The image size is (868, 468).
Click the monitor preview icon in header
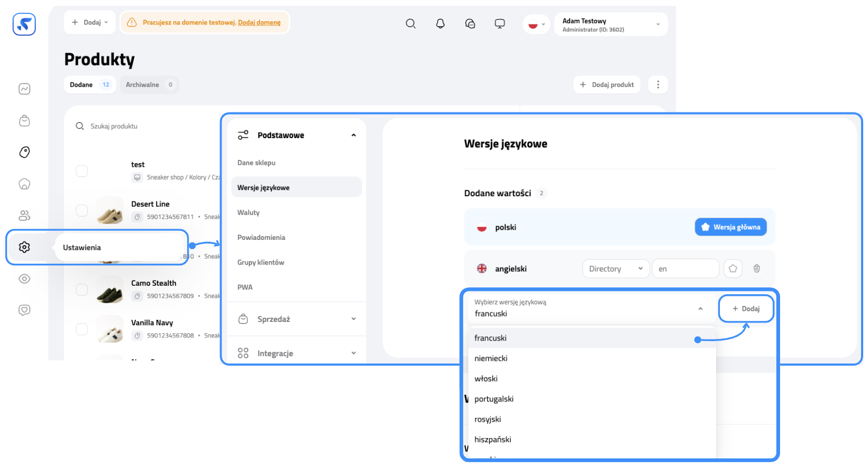pyautogui.click(x=500, y=23)
